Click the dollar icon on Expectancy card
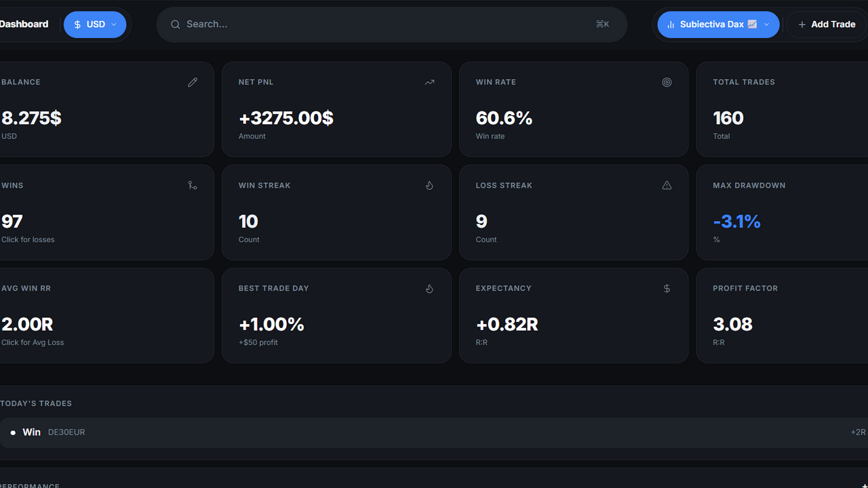The image size is (868, 488). [667, 289]
